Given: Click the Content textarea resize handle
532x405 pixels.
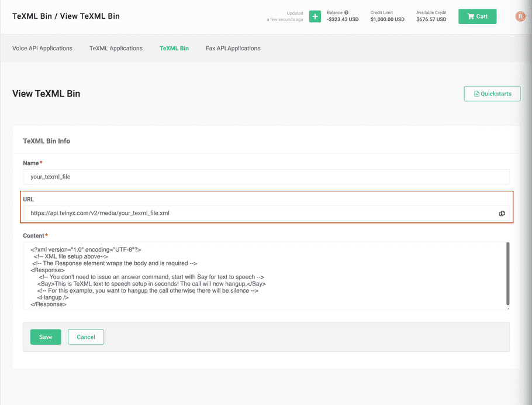Looking at the screenshot, I should [x=507, y=307].
